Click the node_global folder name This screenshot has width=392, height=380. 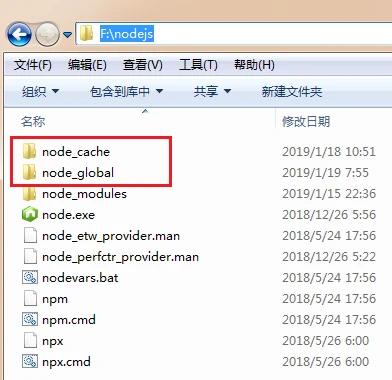pyautogui.click(x=78, y=173)
